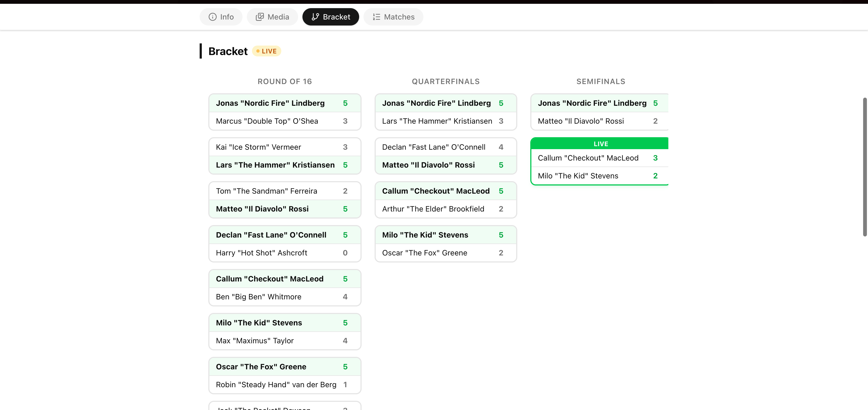This screenshot has height=410, width=868.
Task: Select Jonas Lindberg in Quarterfinals
Action: pyautogui.click(x=445, y=103)
